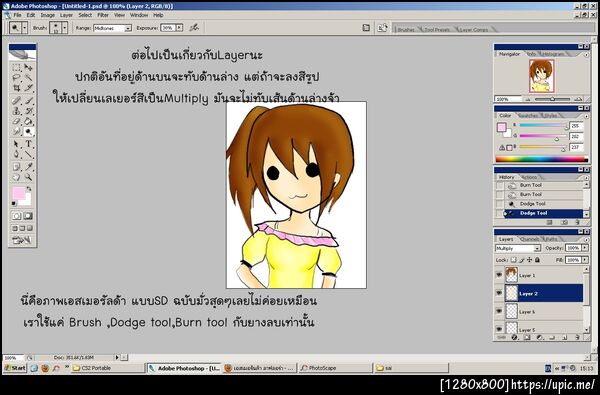
Task: Switch to PhotoScape in the taskbar
Action: pos(335,368)
